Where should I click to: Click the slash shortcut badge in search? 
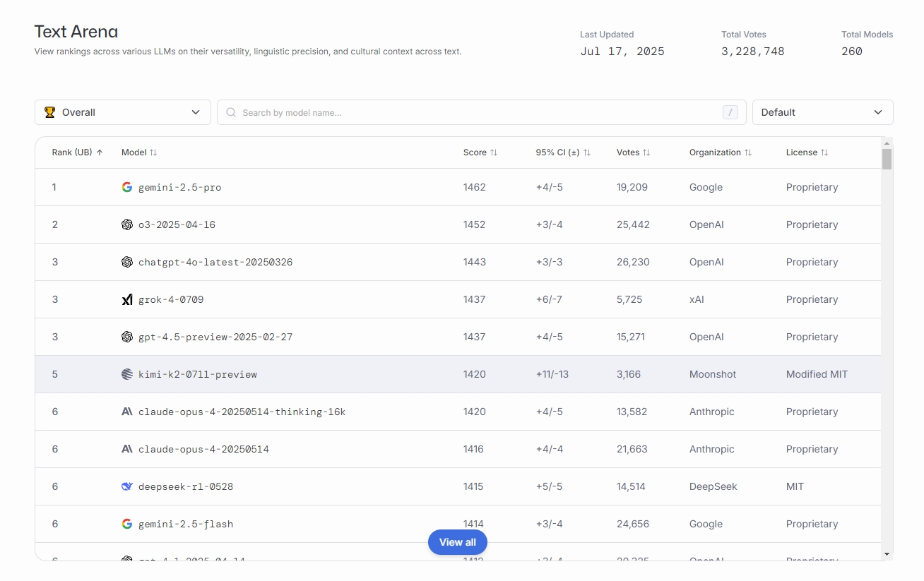[730, 112]
